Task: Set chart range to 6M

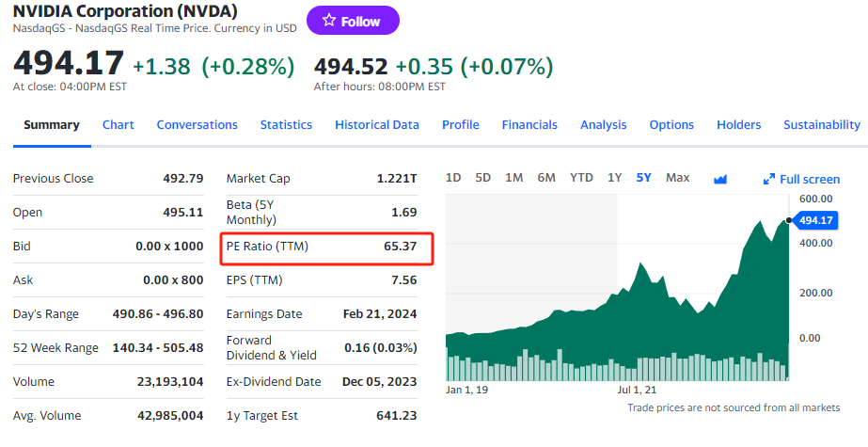Action: [x=546, y=177]
